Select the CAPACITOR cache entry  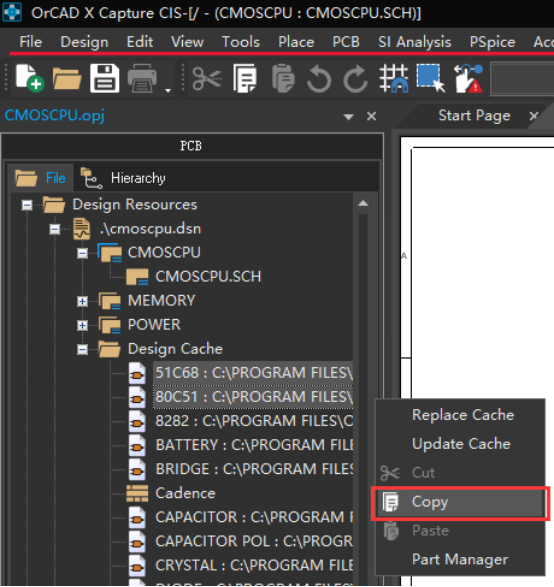point(254,517)
